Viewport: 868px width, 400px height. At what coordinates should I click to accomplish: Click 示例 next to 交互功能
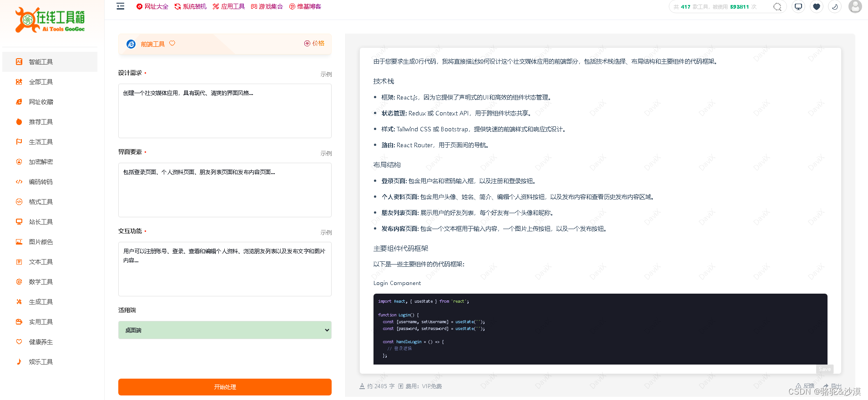[326, 232]
